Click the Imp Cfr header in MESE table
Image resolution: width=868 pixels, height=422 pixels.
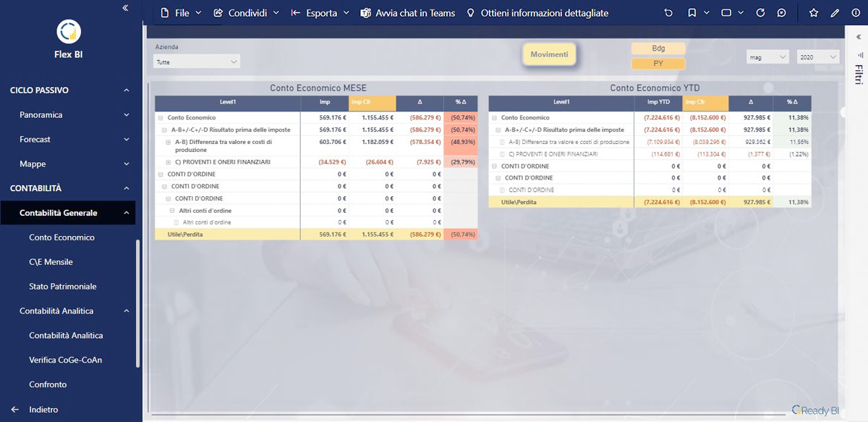[373, 103]
